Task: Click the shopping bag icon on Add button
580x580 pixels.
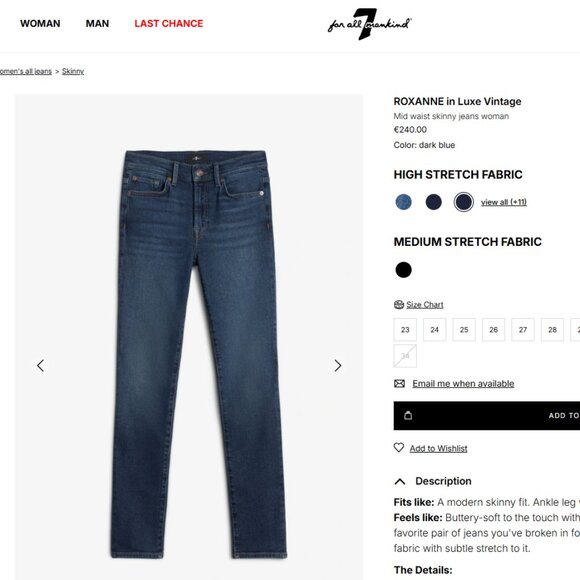Action: 408,415
